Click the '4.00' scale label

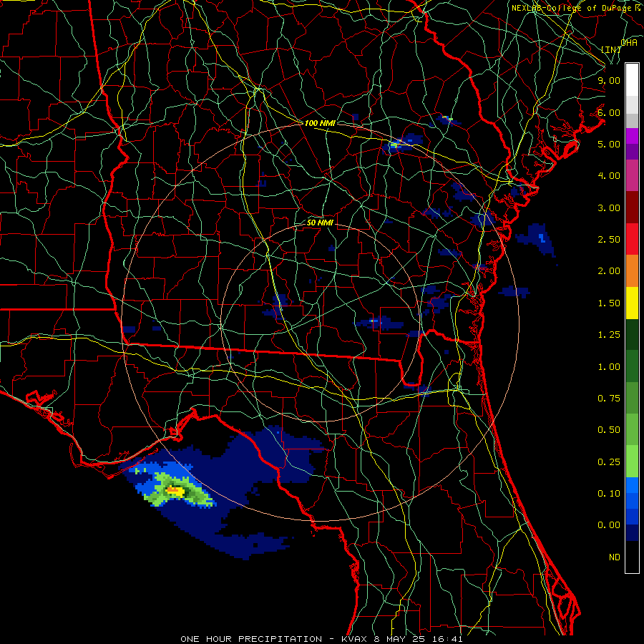click(x=609, y=176)
